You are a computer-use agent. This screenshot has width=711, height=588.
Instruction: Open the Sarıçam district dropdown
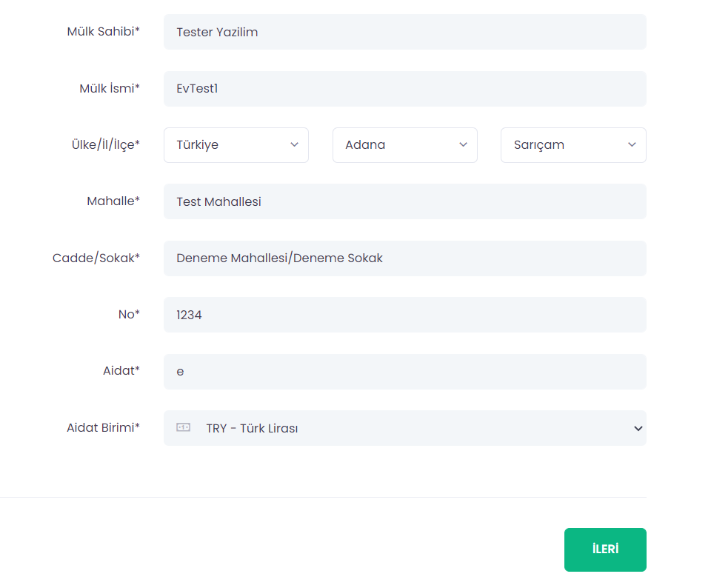[573, 145]
